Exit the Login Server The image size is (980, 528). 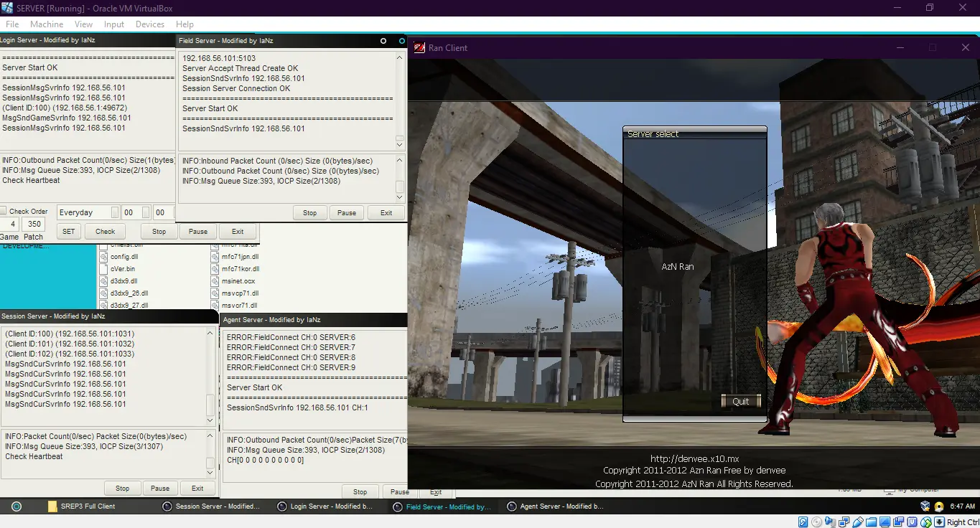[238, 232]
